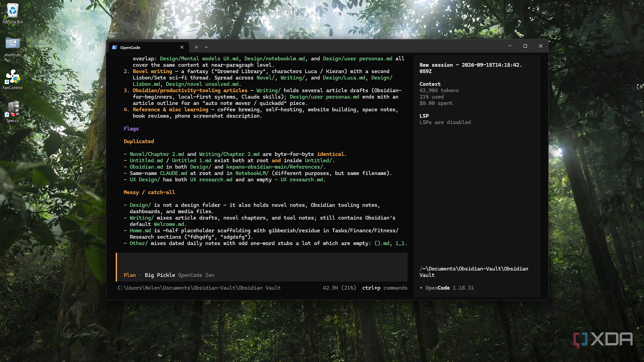Click the Messy / catch-all heading
Viewport: 644px width, 362px height.
point(149,192)
